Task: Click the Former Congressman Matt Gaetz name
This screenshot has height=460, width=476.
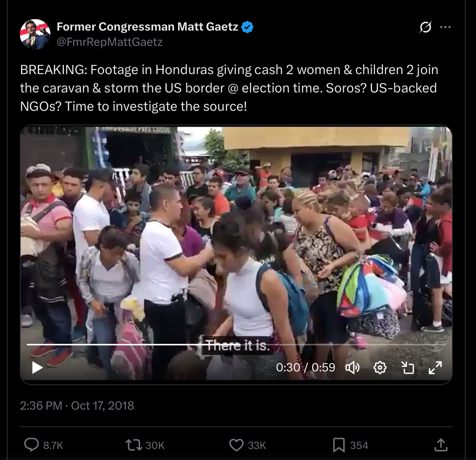Action: coord(148,27)
